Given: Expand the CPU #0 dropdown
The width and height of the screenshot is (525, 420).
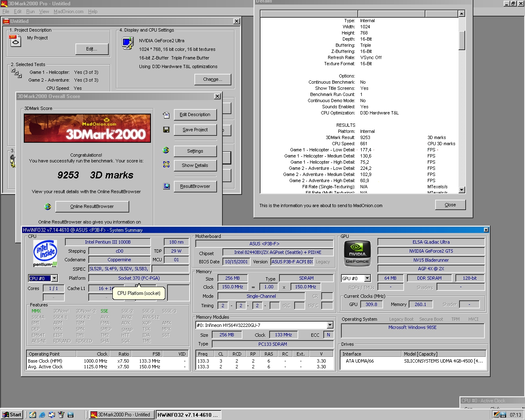Looking at the screenshot, I should click(x=54, y=278).
